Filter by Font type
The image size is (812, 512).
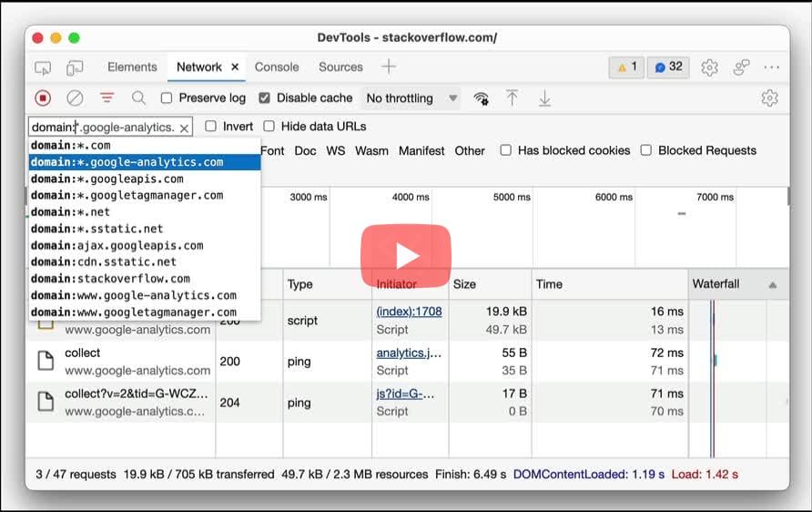272,151
